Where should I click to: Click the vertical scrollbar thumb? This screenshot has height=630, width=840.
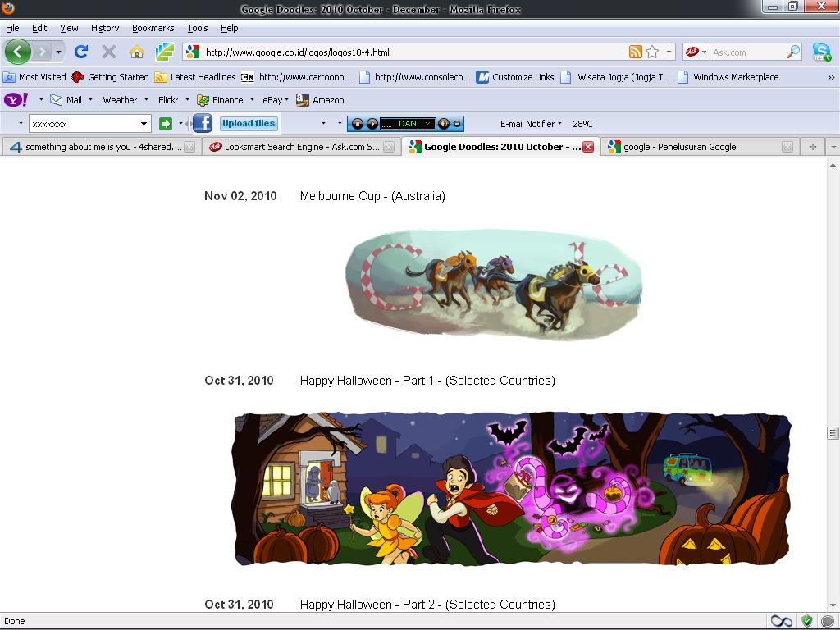tap(833, 433)
